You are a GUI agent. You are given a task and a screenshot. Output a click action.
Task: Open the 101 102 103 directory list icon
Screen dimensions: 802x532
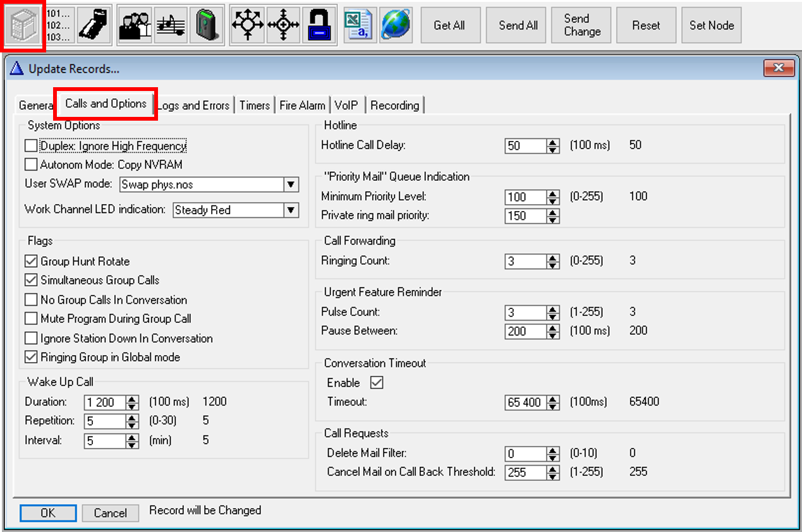(59, 25)
